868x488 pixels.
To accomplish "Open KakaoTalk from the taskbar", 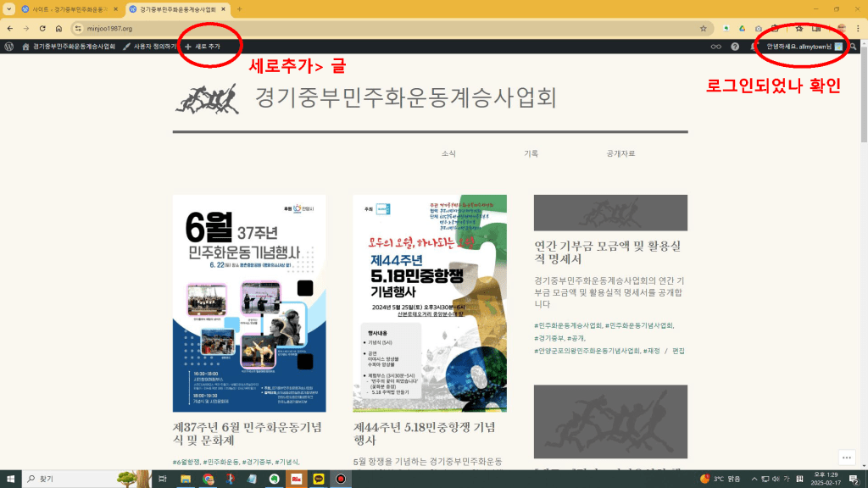I will click(319, 479).
